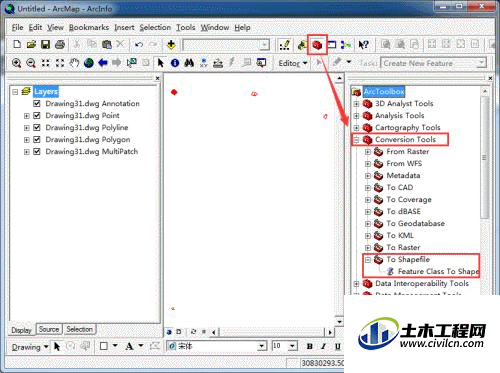The image size is (500, 373).
Task: Click the Fixed Zoom Out icon
Action: click(60, 63)
